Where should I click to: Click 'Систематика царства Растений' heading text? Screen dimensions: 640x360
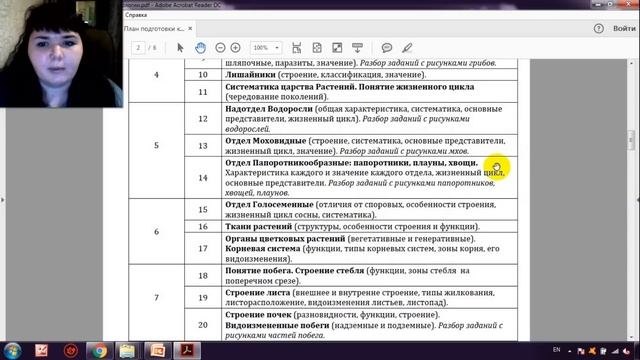click(x=290, y=87)
